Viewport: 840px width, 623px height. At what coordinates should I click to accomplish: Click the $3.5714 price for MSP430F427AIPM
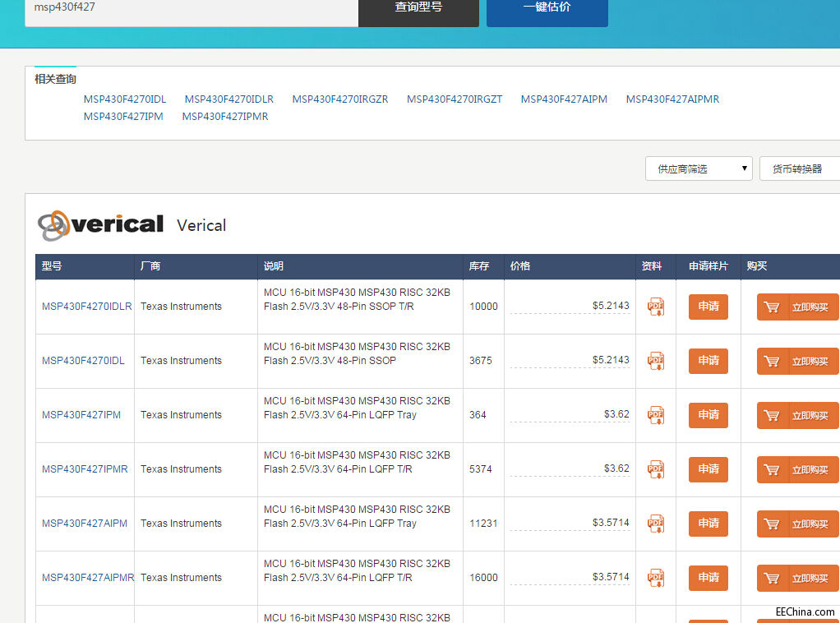(x=611, y=522)
